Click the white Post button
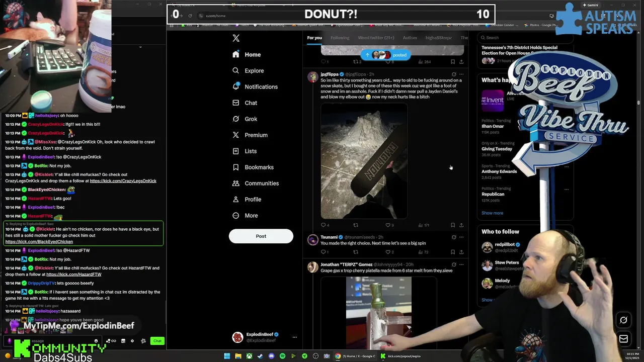 [x=261, y=236]
